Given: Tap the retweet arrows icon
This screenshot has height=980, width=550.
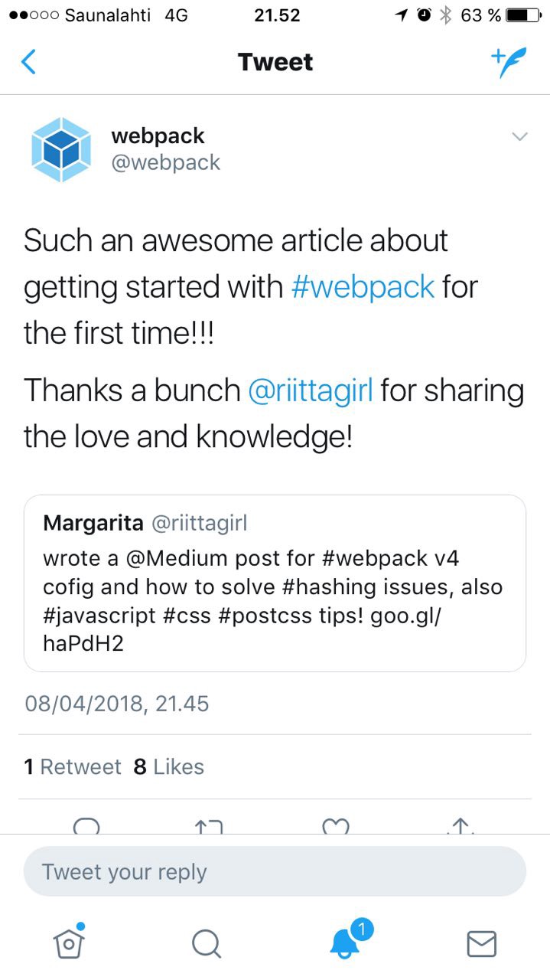Looking at the screenshot, I should (x=208, y=826).
